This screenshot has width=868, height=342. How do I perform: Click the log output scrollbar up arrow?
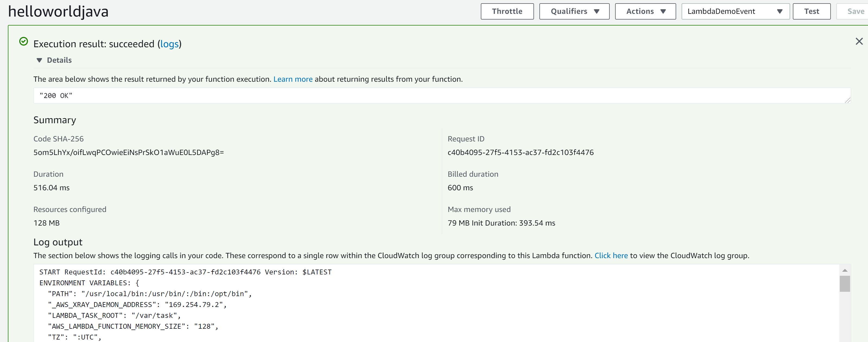pos(844,271)
